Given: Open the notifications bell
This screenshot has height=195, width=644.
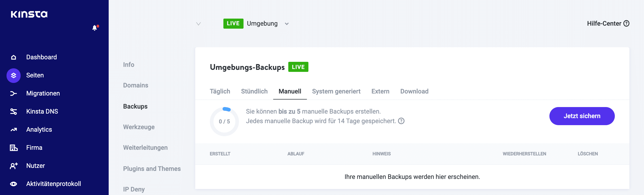Looking at the screenshot, I should click(95, 28).
